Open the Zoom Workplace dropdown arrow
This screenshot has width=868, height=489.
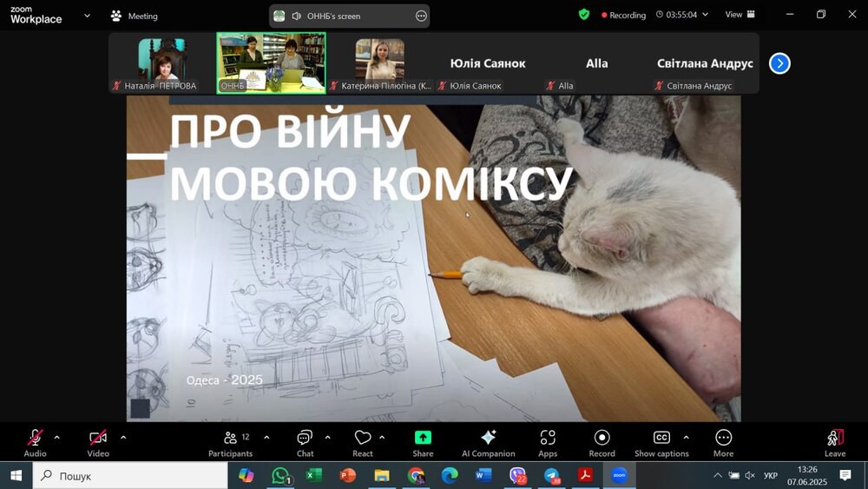[87, 16]
